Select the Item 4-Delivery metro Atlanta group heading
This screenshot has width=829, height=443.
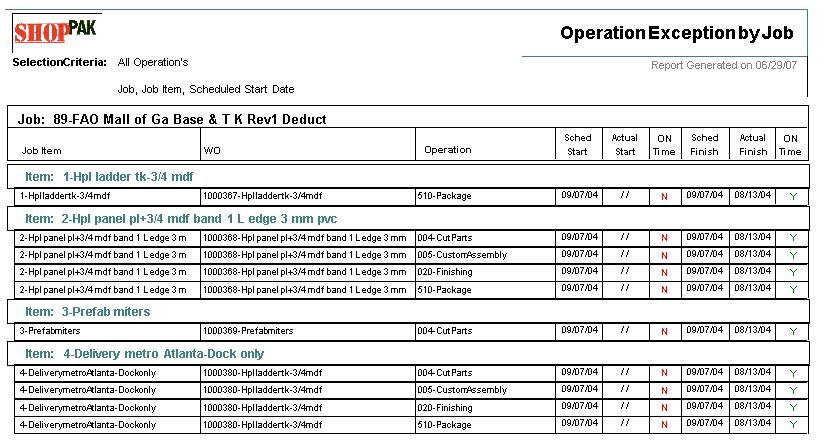tap(144, 353)
